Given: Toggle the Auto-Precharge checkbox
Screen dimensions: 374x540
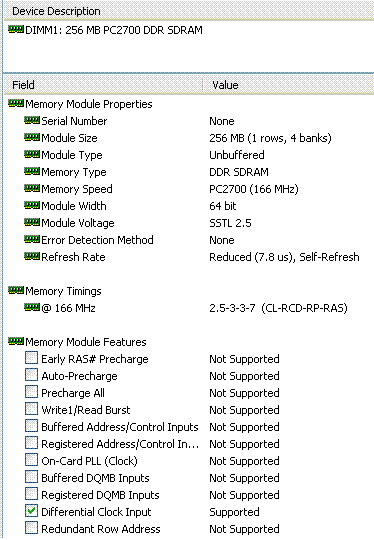Looking at the screenshot, I should [x=31, y=375].
